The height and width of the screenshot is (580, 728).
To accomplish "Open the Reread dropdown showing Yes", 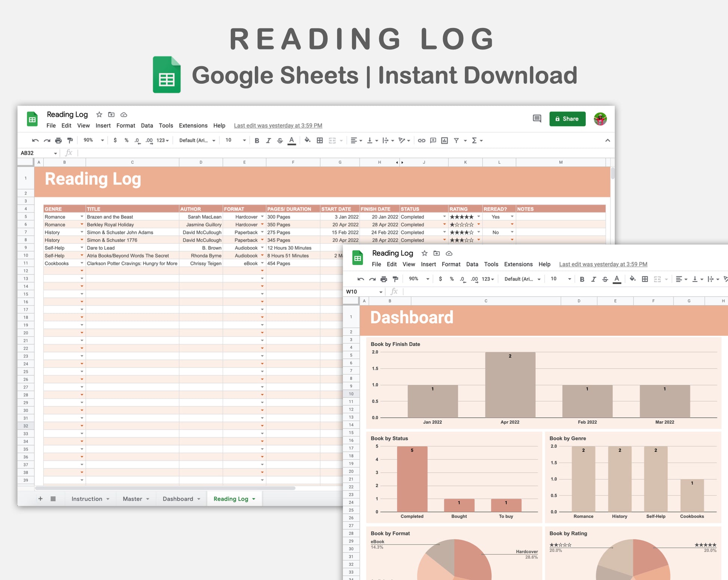I will click(x=512, y=217).
